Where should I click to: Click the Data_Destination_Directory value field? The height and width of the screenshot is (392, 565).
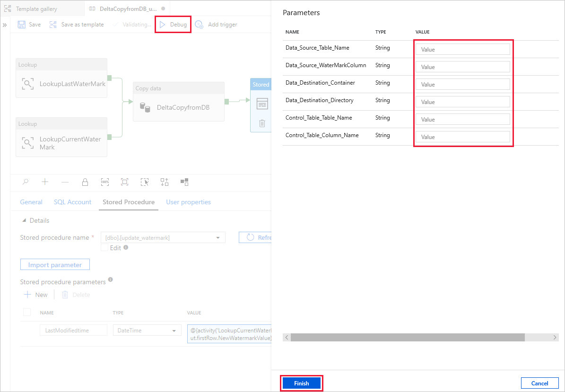463,102
